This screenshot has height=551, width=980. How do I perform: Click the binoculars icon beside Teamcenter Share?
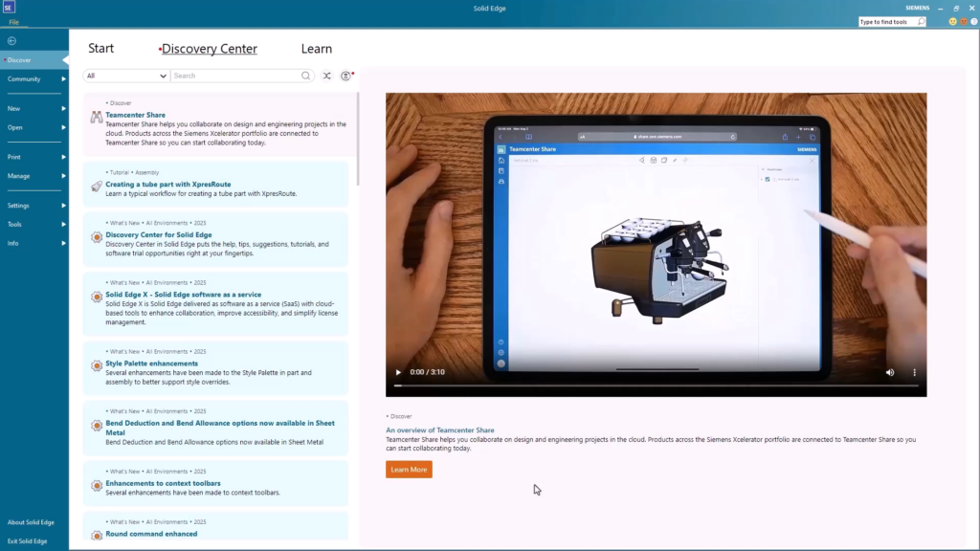pyautogui.click(x=97, y=117)
